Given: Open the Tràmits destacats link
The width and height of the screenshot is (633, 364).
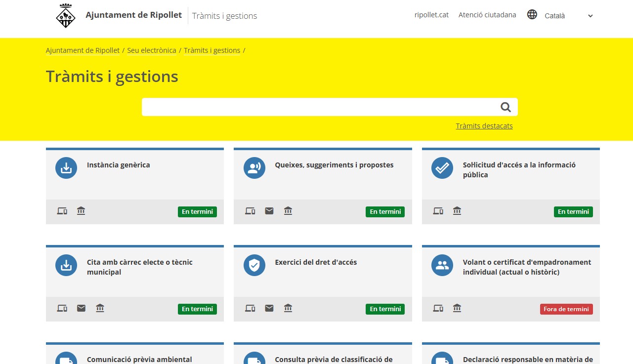Looking at the screenshot, I should click(x=484, y=126).
